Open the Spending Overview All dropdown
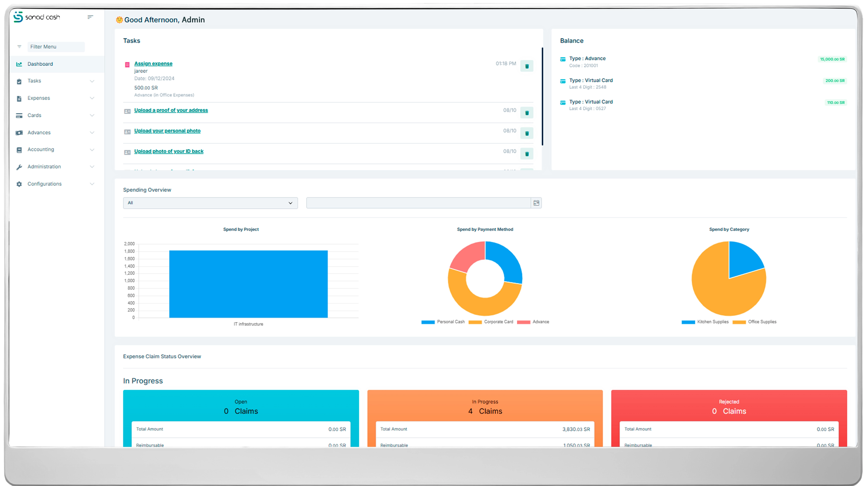Image resolution: width=868 pixels, height=486 pixels. click(210, 203)
